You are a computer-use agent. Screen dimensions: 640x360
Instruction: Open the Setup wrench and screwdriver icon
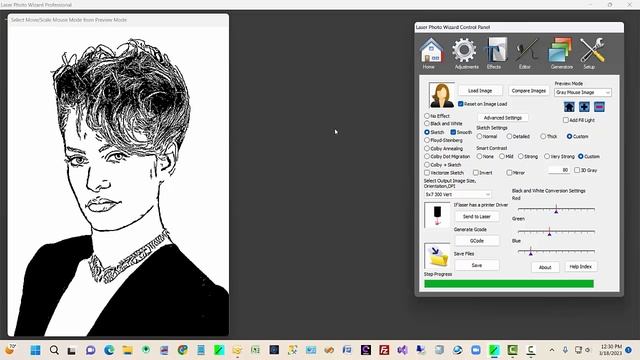591,53
